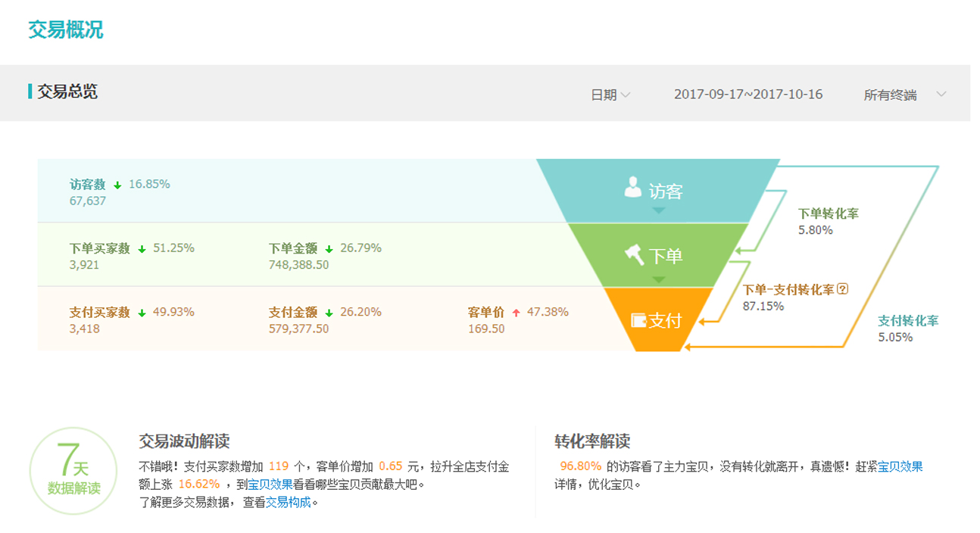Click the 96.80% visitor percentage
Screen dimensions: 980x533
[581, 466]
